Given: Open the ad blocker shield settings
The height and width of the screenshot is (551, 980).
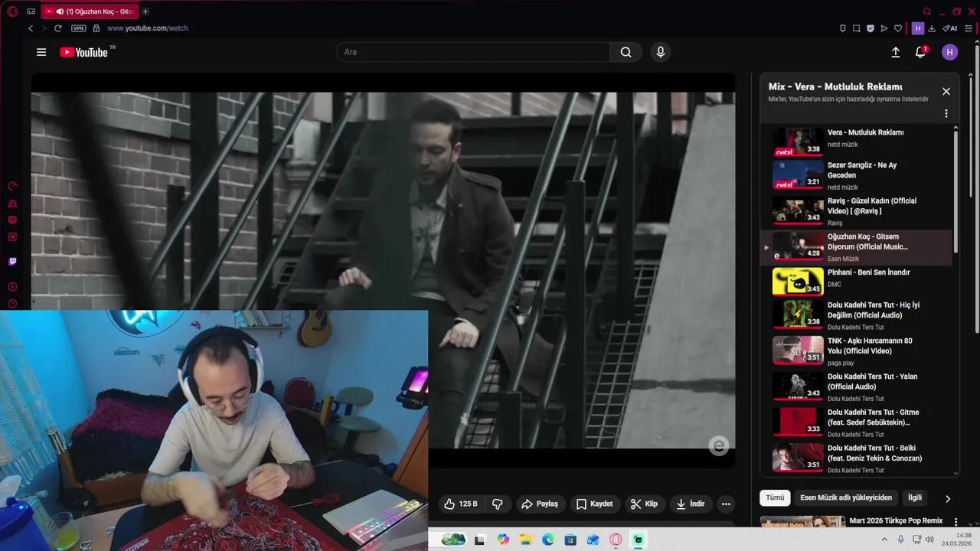Looking at the screenshot, I should click(x=871, y=28).
